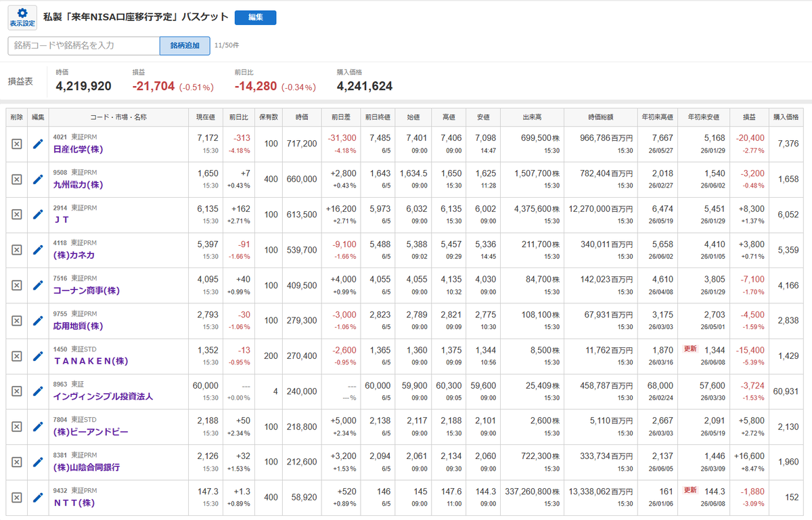
Task: Delete the 応用地質(株) row
Action: (x=17, y=321)
